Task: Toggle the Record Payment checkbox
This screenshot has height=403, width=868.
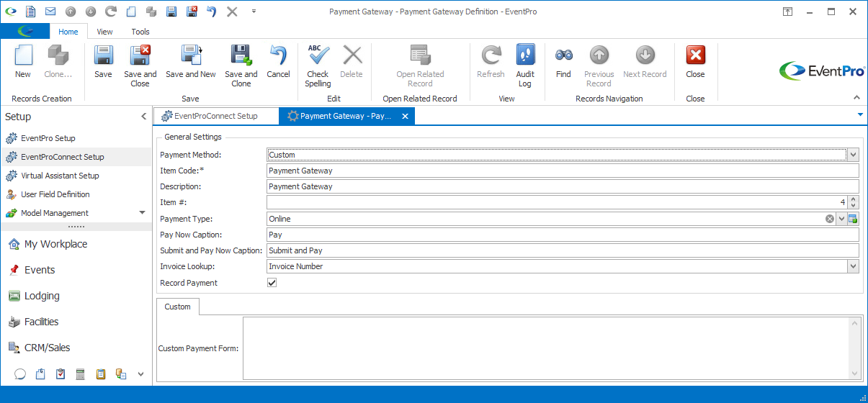Action: click(x=272, y=283)
